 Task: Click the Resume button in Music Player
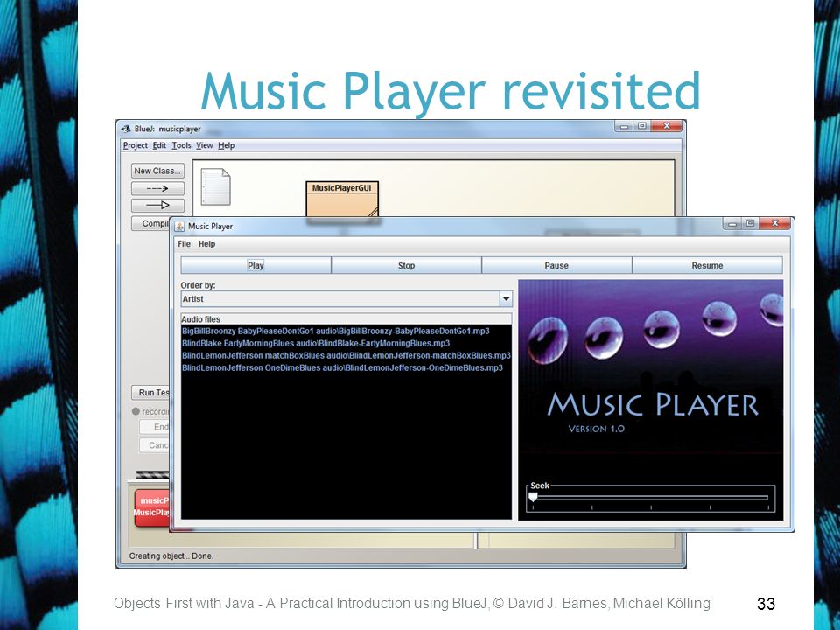click(x=707, y=265)
